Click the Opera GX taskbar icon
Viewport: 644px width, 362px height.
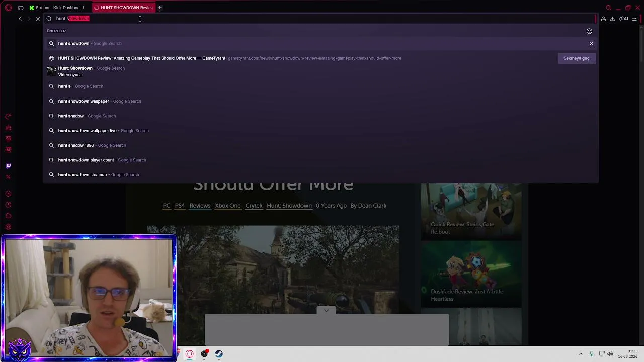coord(190,354)
